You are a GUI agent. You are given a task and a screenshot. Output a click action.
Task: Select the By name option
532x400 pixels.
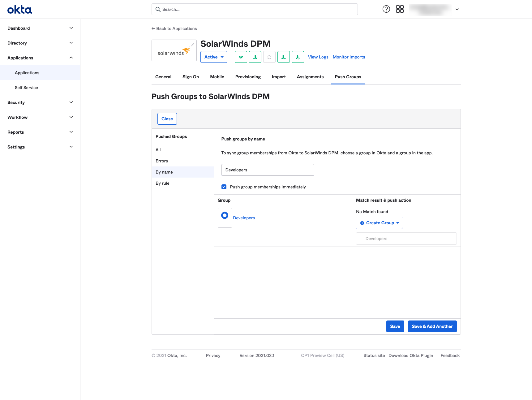click(x=183, y=172)
